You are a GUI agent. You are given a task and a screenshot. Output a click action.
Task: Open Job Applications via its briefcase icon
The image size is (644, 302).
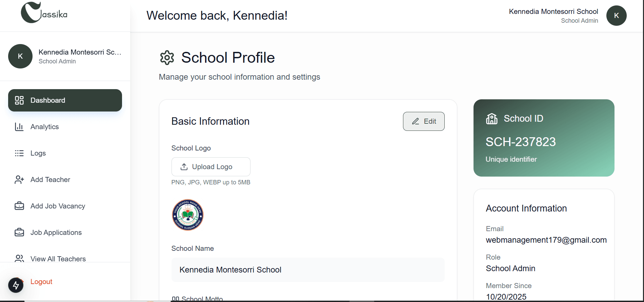tap(19, 232)
